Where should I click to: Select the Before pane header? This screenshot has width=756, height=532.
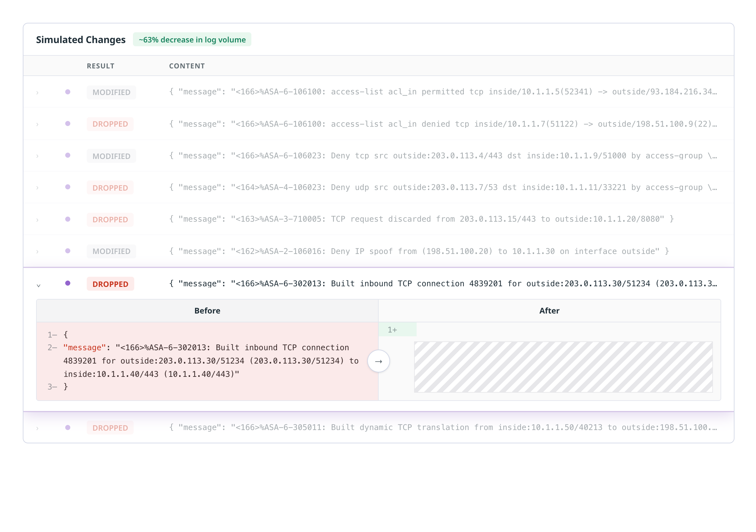coord(207,311)
